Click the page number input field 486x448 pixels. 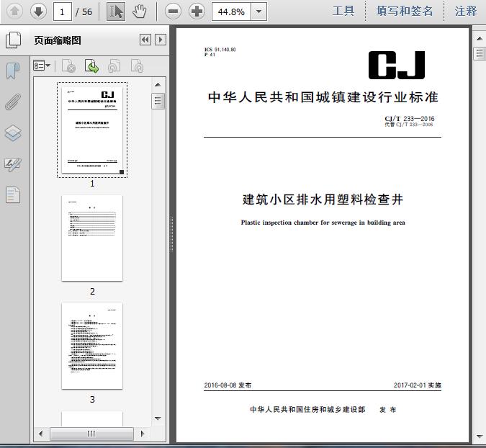[63, 11]
